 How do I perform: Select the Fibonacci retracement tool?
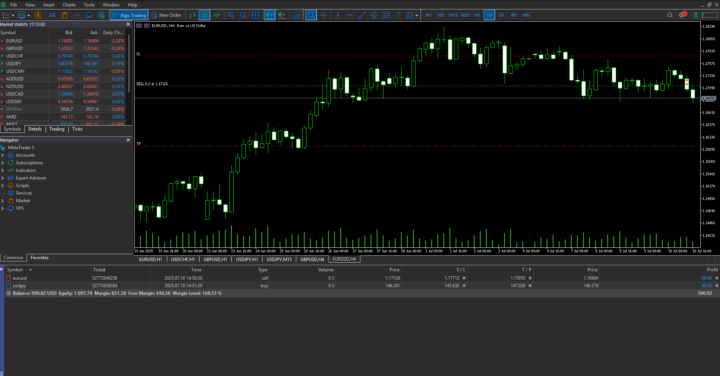click(386, 15)
